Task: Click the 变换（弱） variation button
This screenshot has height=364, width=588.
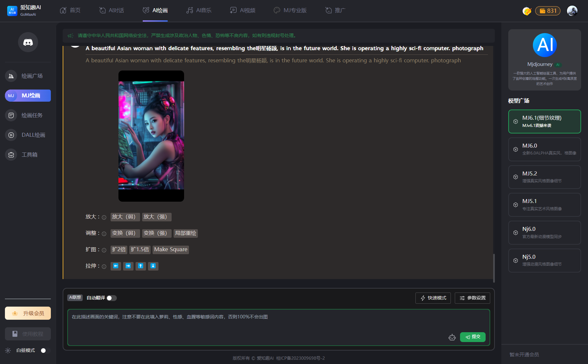Action: coord(125,233)
